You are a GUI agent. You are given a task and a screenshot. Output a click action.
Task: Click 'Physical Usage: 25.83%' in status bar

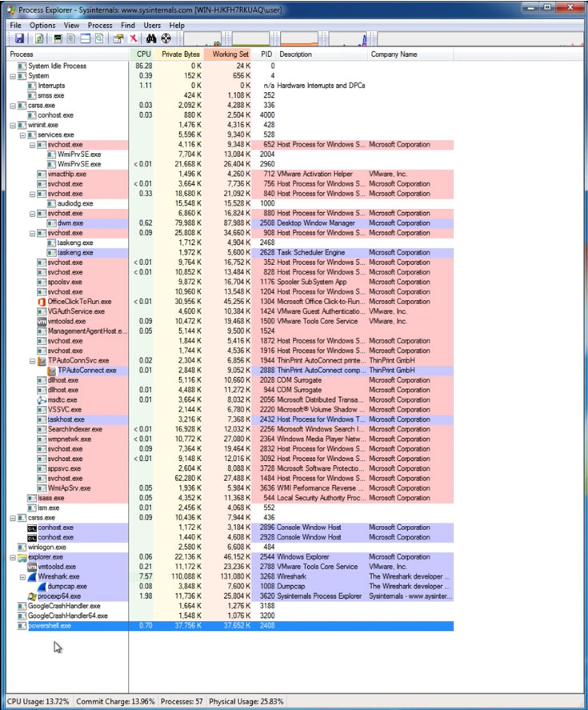(x=246, y=701)
